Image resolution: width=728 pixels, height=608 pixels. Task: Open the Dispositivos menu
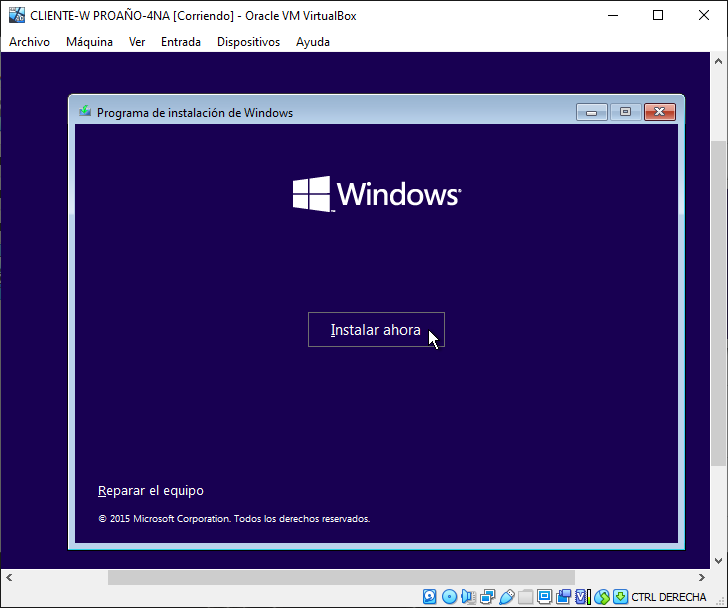coord(248,42)
